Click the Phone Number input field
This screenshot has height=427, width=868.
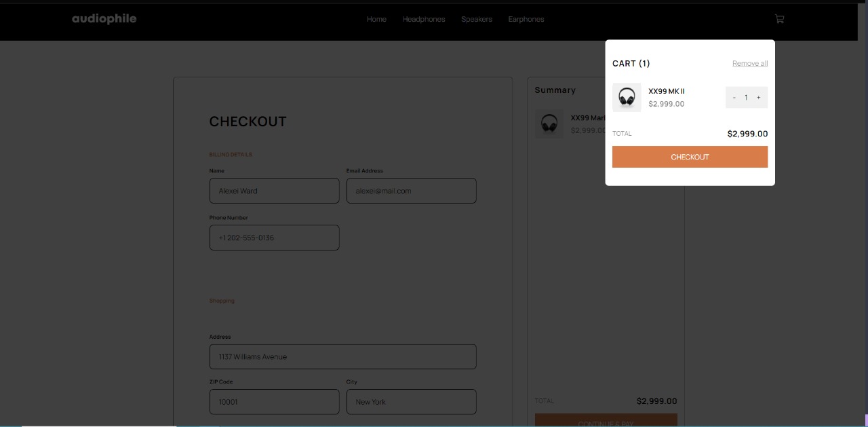[274, 238]
